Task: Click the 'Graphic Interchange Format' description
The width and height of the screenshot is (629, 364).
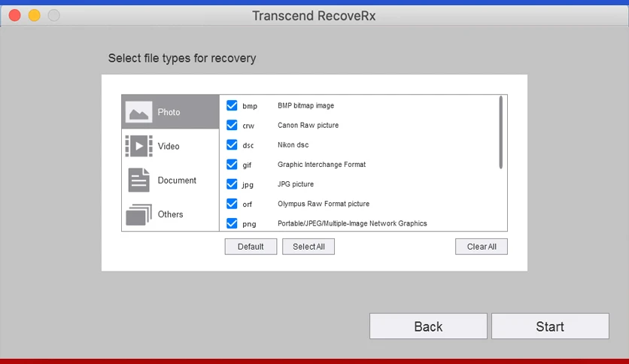Action: [x=322, y=165]
